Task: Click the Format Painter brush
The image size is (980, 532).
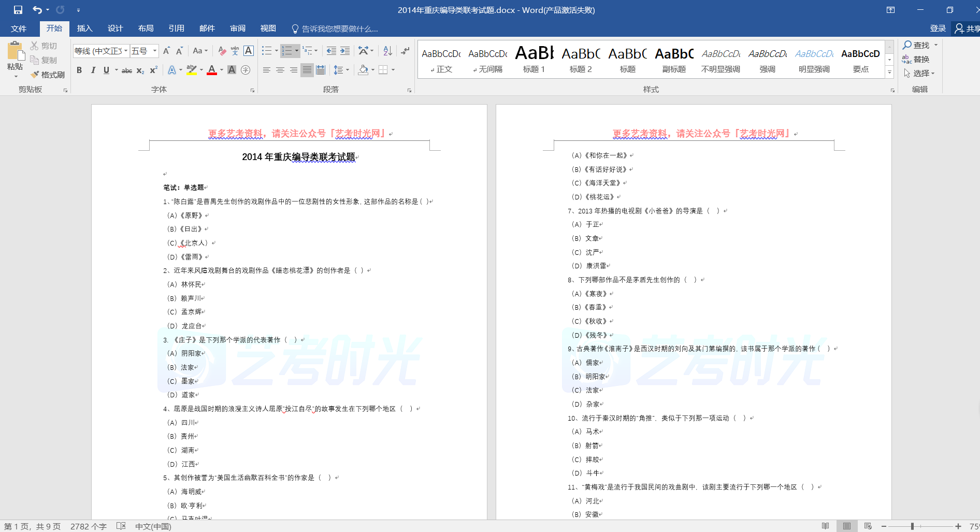Action: coord(48,75)
